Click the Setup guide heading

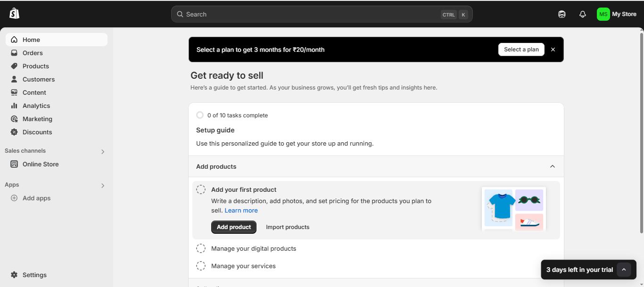pyautogui.click(x=215, y=130)
